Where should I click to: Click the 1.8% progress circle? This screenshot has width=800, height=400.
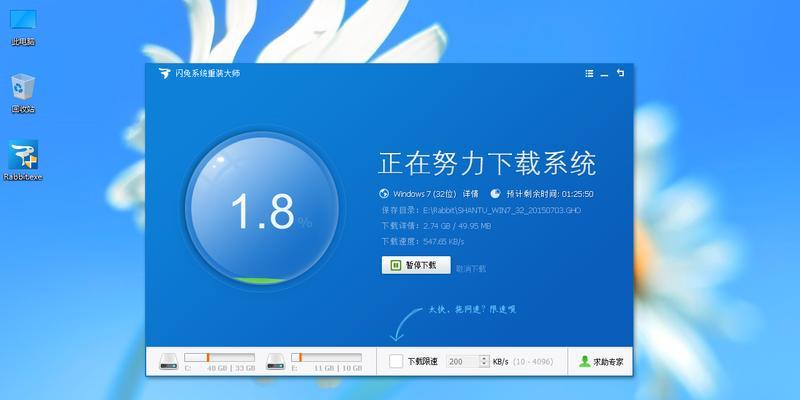point(262,210)
